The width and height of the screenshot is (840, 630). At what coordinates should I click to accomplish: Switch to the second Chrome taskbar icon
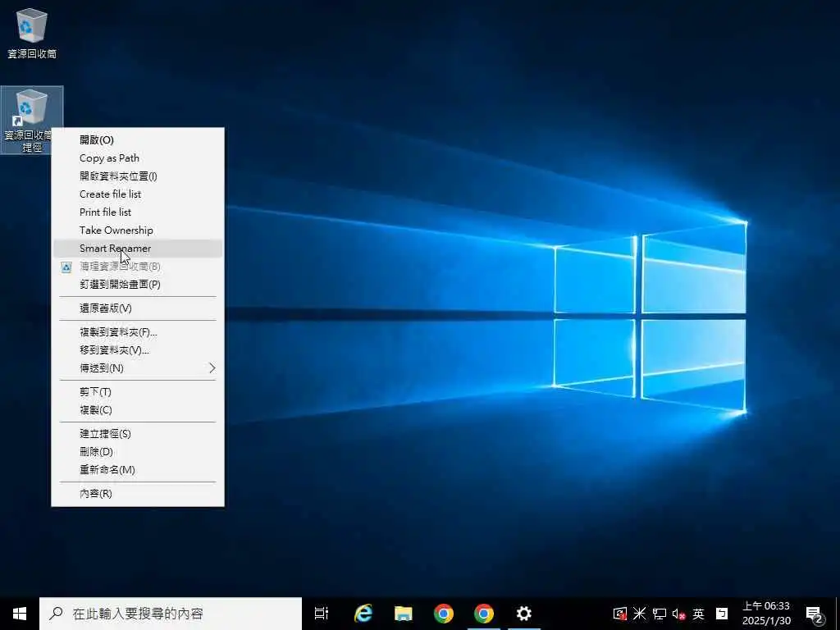484,614
